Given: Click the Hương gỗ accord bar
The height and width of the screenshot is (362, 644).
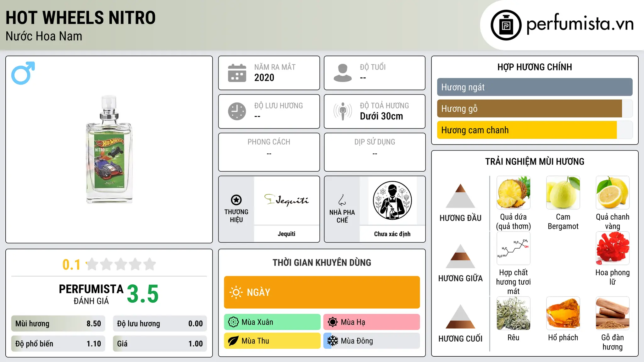Looking at the screenshot, I should click(535, 108).
